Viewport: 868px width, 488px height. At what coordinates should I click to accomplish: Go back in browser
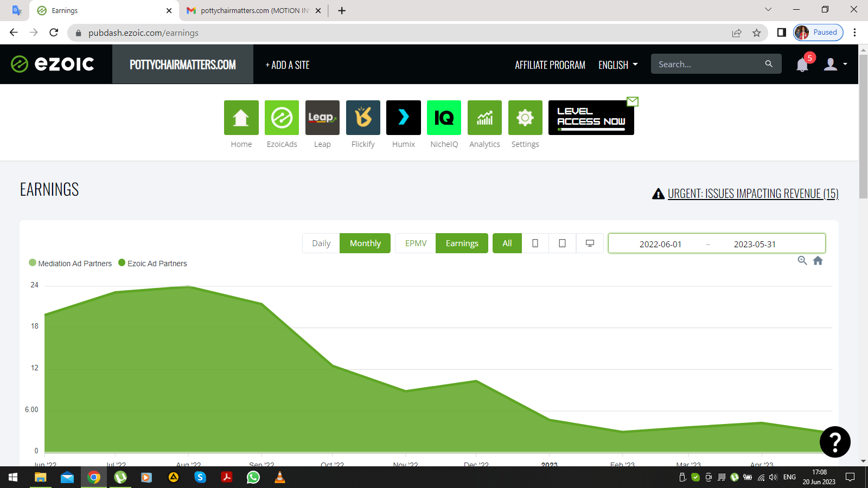click(x=14, y=33)
